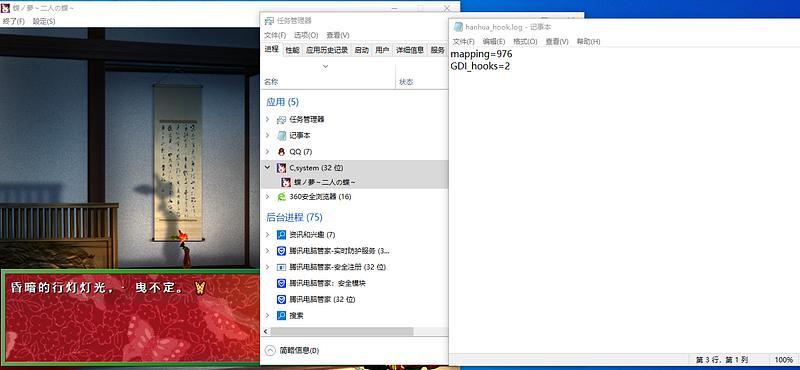Expand the QQ (7) process group
Screen dimensions: 800x370
click(x=267, y=152)
